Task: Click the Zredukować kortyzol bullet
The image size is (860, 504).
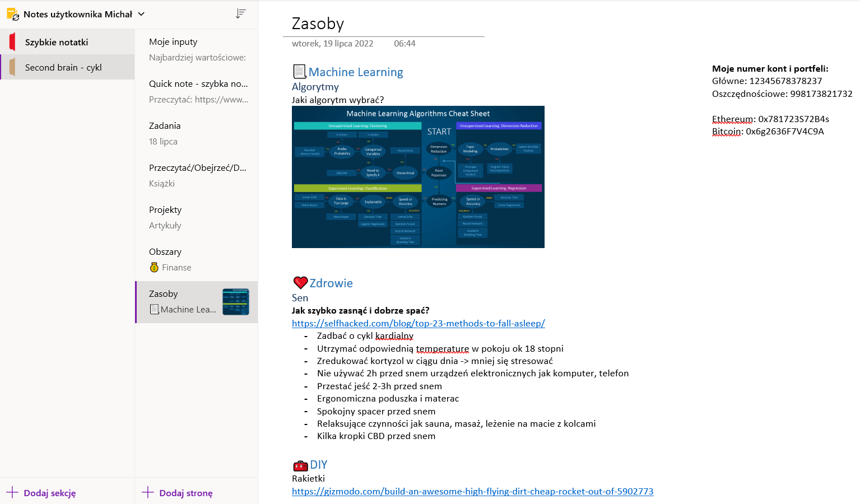Action: tap(435, 361)
